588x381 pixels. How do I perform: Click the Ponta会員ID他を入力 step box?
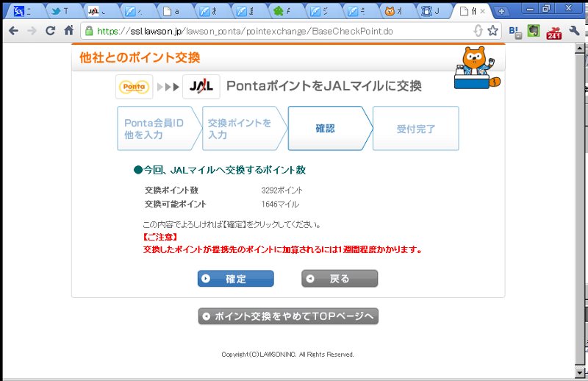coord(159,129)
